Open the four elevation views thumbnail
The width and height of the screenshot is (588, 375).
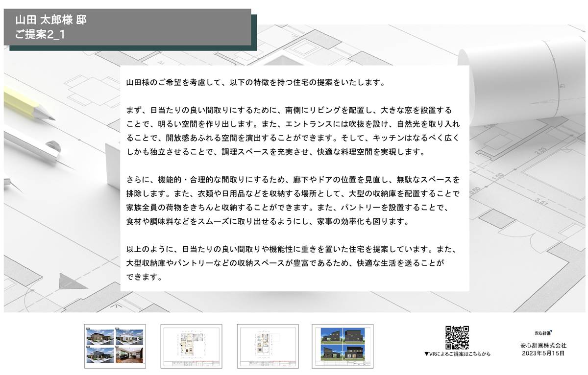343,346
